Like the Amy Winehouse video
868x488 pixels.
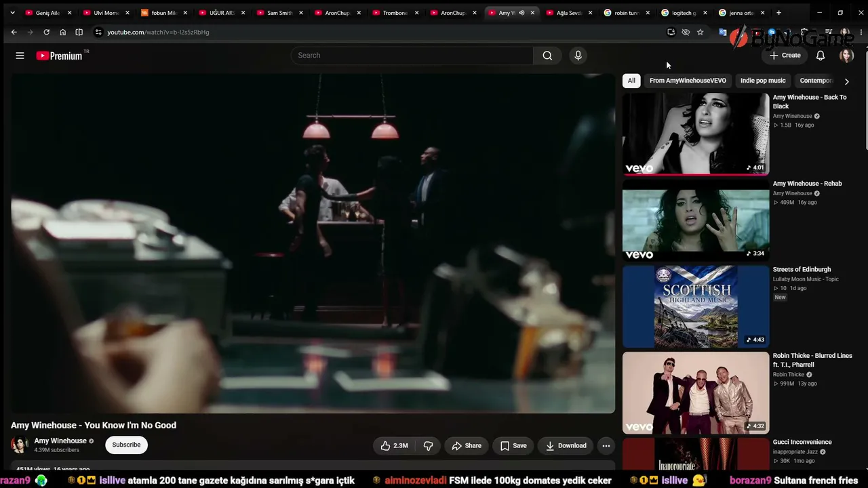pyautogui.click(x=394, y=445)
